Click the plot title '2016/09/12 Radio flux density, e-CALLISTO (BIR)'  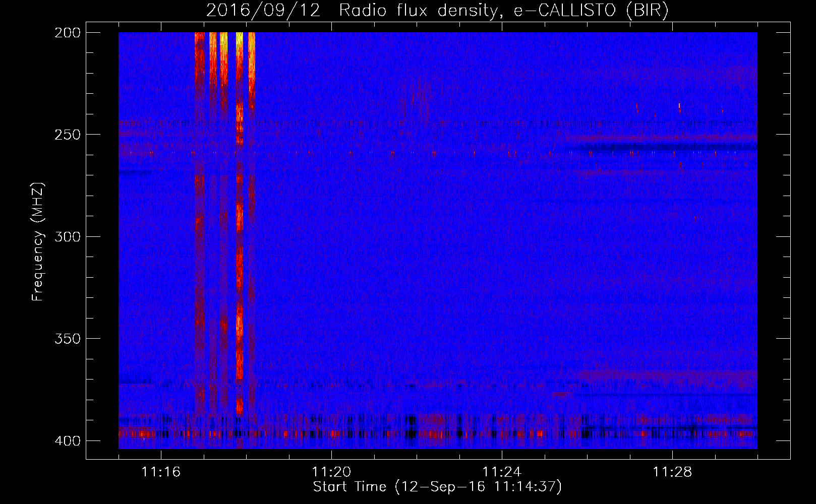tap(437, 10)
